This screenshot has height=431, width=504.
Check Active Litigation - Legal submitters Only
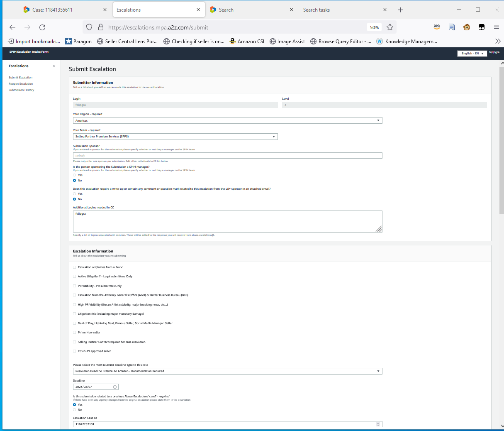(x=75, y=277)
